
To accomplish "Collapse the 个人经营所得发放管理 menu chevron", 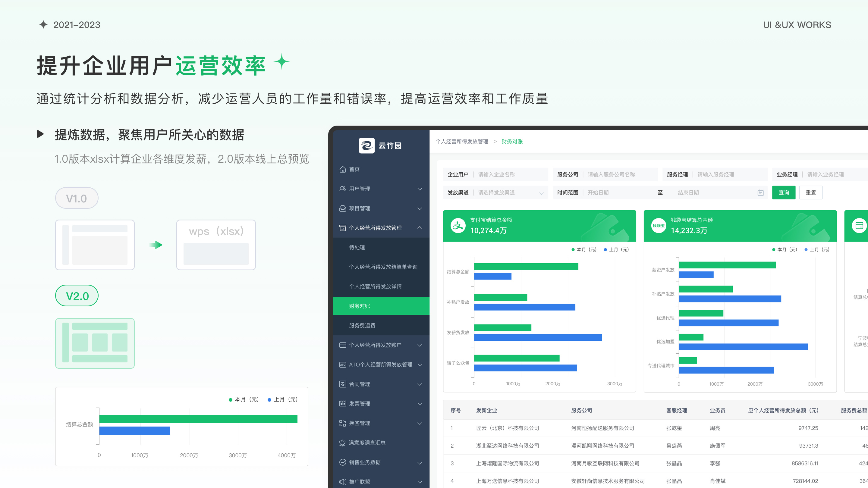I will (420, 228).
